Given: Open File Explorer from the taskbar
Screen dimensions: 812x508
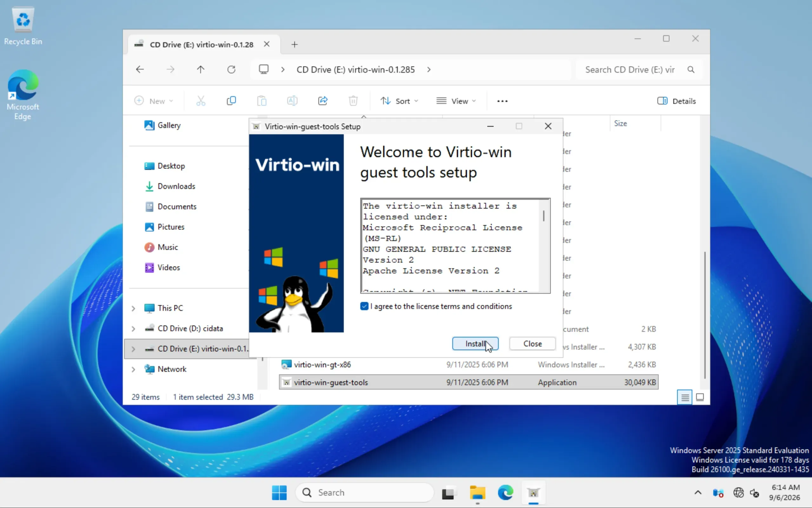Looking at the screenshot, I should click(477, 493).
